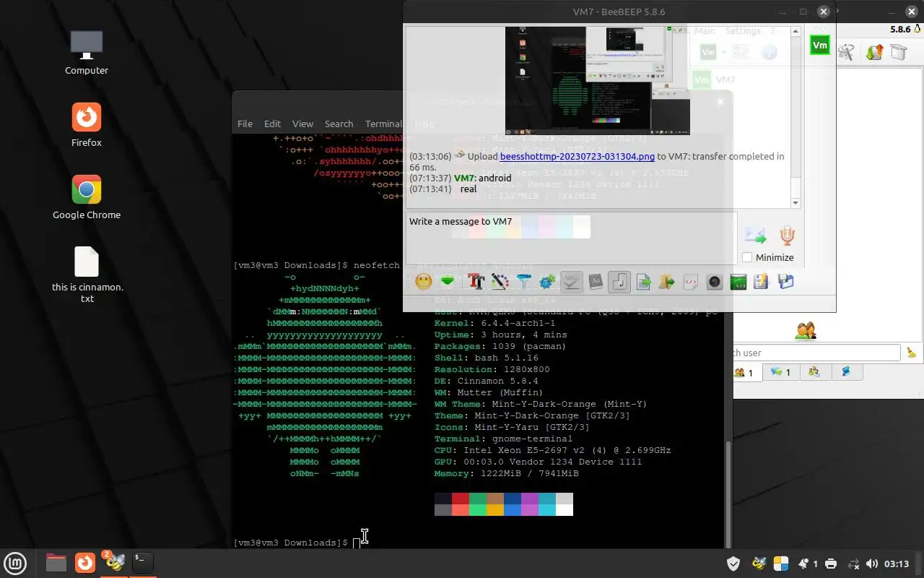Image resolution: width=924 pixels, height=578 pixels.
Task: Click the 'Write a message to VM7' field
Action: click(571, 238)
